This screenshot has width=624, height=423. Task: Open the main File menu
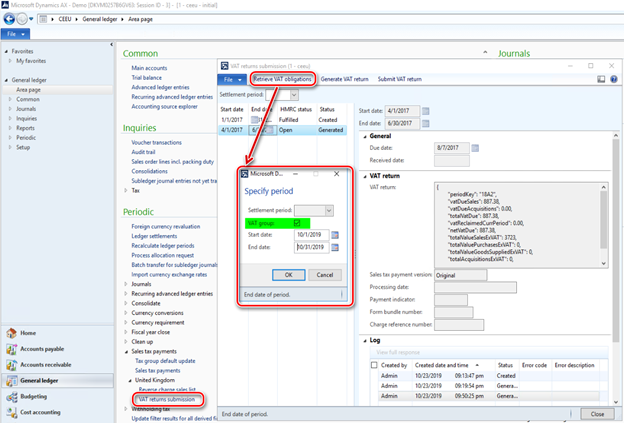pyautogui.click(x=15, y=34)
